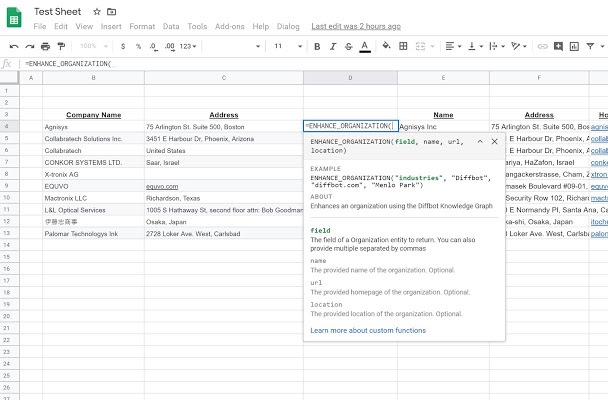Star the Test Sheet document
Screen dimensions: 608x400
pyautogui.click(x=97, y=12)
